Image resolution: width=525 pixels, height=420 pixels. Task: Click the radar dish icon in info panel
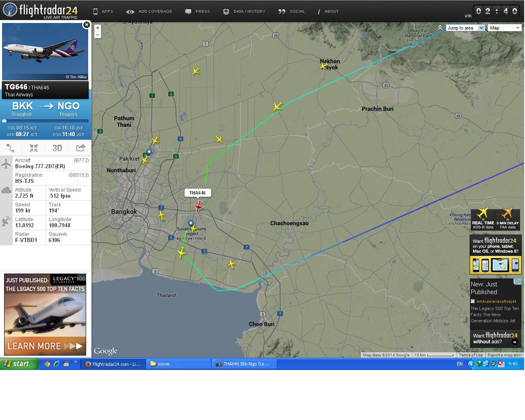6,221
